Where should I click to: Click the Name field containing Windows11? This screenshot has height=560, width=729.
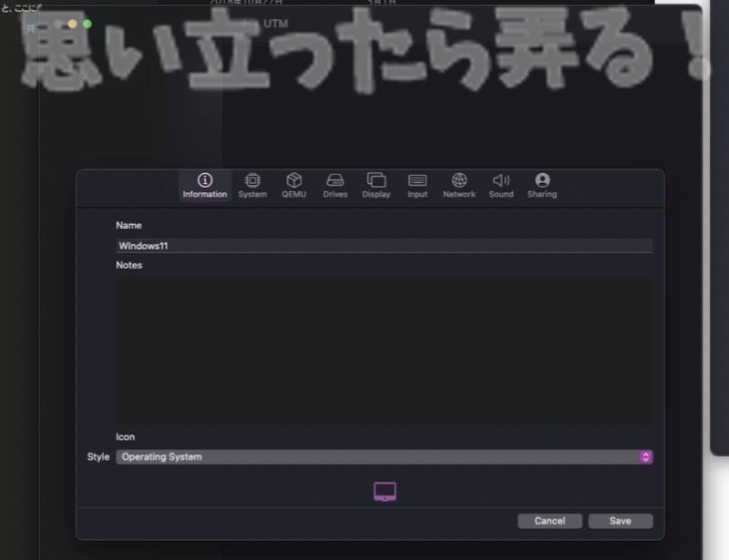(x=384, y=246)
